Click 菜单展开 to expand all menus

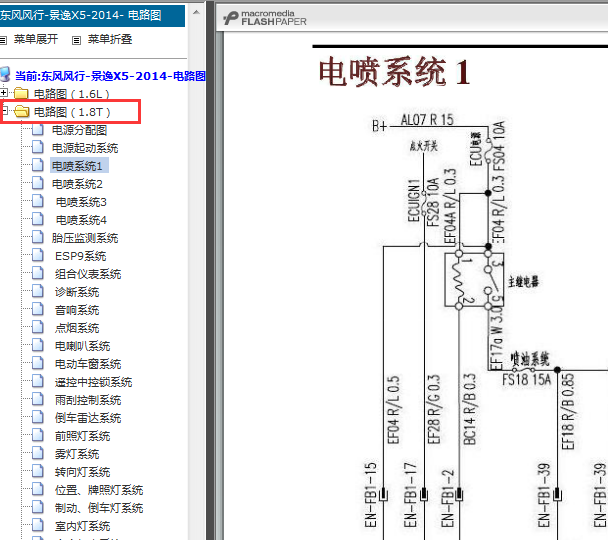[36, 39]
